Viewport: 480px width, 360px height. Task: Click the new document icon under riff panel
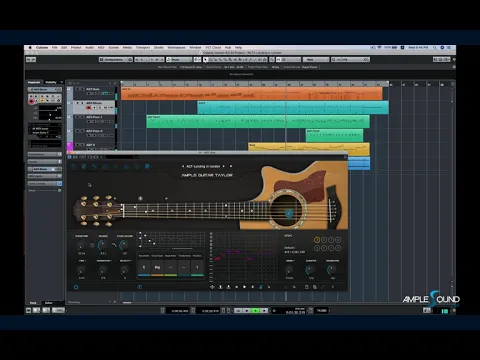pyautogui.click(x=307, y=287)
